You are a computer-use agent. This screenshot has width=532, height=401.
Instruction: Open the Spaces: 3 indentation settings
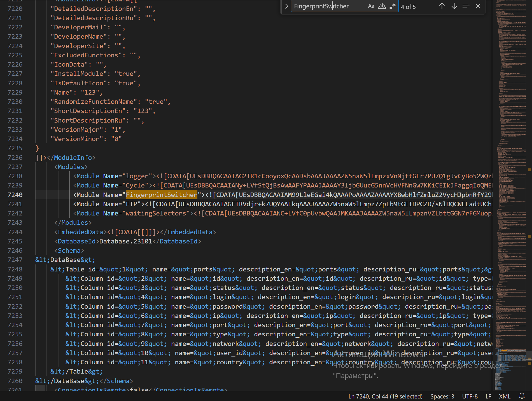tap(442, 396)
